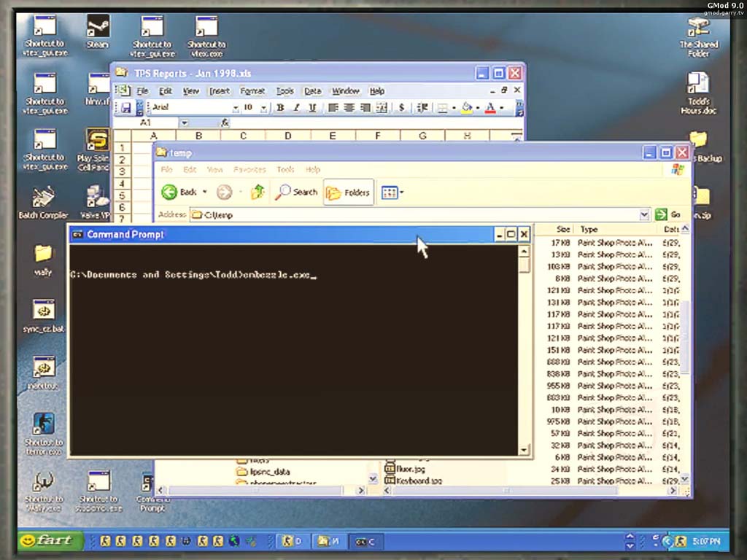The height and width of the screenshot is (560, 747).
Task: Open the Steam desktop shortcut
Action: point(97,31)
